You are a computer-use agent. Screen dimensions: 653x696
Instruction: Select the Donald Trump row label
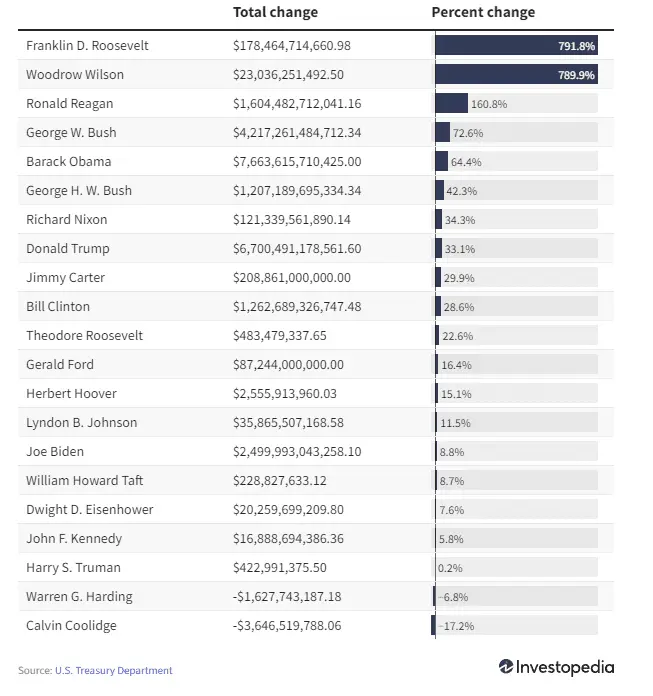68,249
